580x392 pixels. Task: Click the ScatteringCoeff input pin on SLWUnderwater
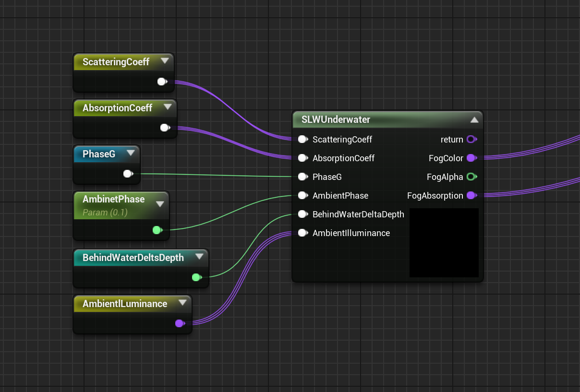click(x=302, y=140)
